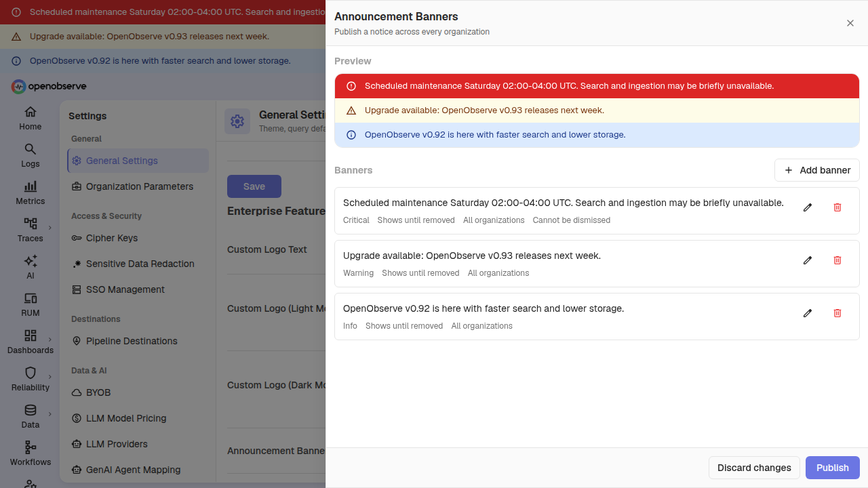This screenshot has height=488, width=868.
Task: Delete the Scheduled maintenance banner
Action: [837, 207]
